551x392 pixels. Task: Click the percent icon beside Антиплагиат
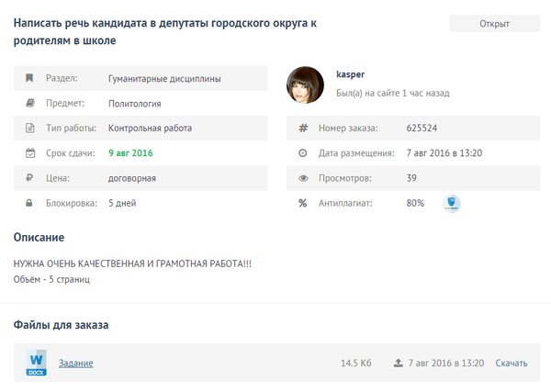[x=302, y=203]
